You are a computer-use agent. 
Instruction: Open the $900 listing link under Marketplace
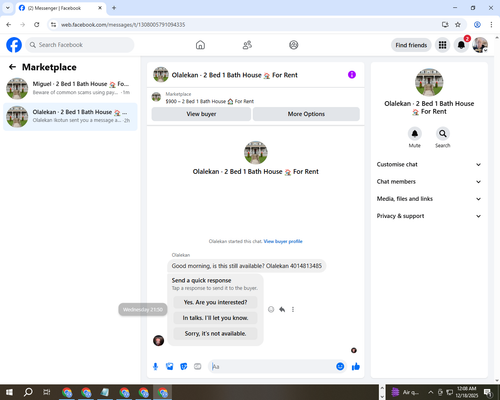coord(210,101)
